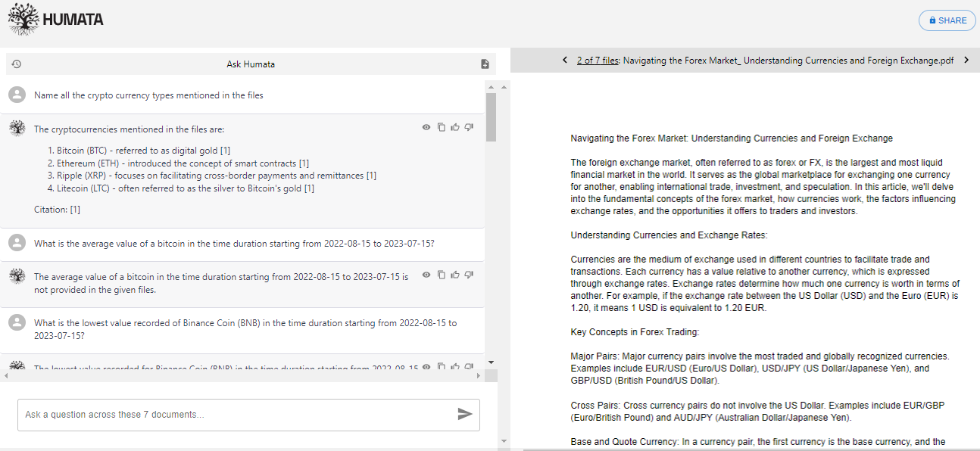Open citation [1] on the Ethereum (ETH) line
The height and width of the screenshot is (451, 980).
tap(304, 163)
